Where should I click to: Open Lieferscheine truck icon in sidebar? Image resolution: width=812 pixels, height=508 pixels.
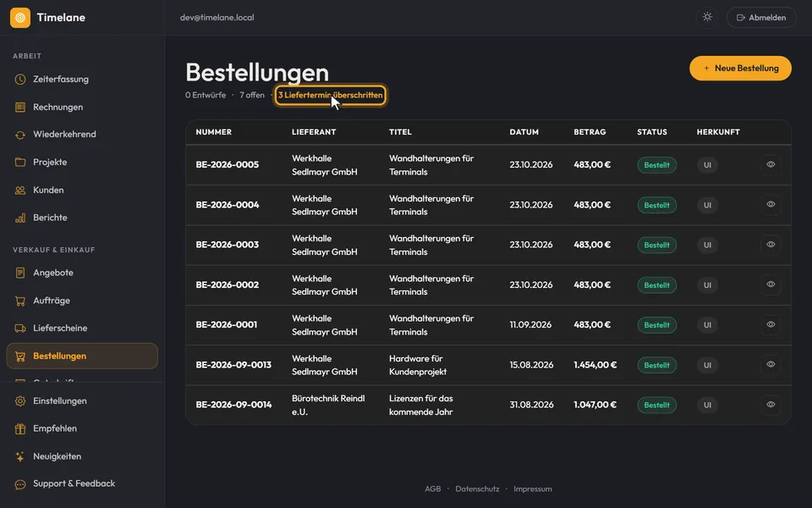20,329
